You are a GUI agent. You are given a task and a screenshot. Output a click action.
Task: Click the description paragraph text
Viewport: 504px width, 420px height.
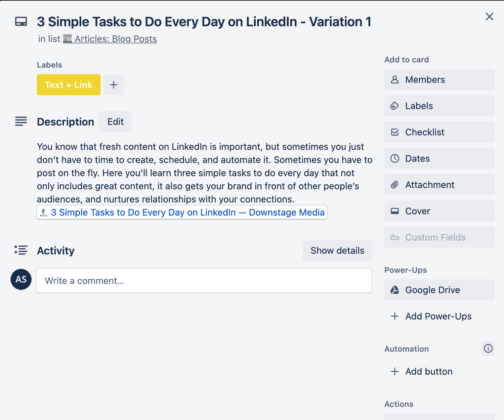205,173
